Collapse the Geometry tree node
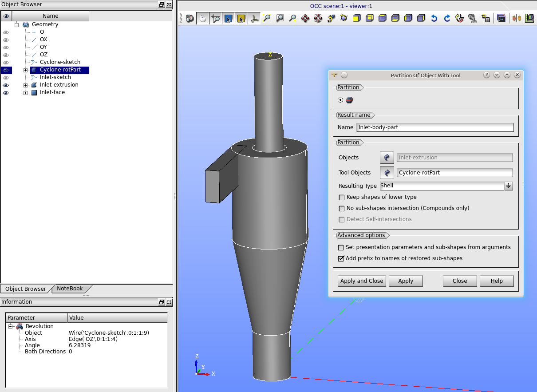537x392 pixels. pyautogui.click(x=17, y=24)
